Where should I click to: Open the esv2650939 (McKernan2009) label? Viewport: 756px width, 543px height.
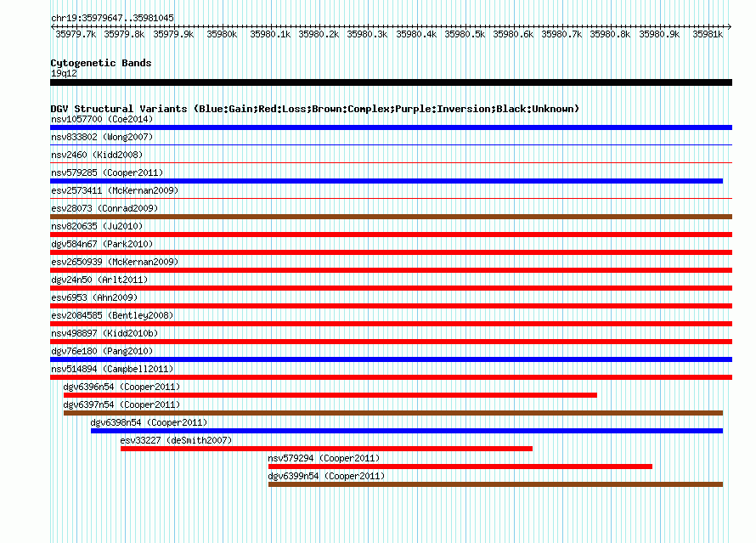point(115,262)
